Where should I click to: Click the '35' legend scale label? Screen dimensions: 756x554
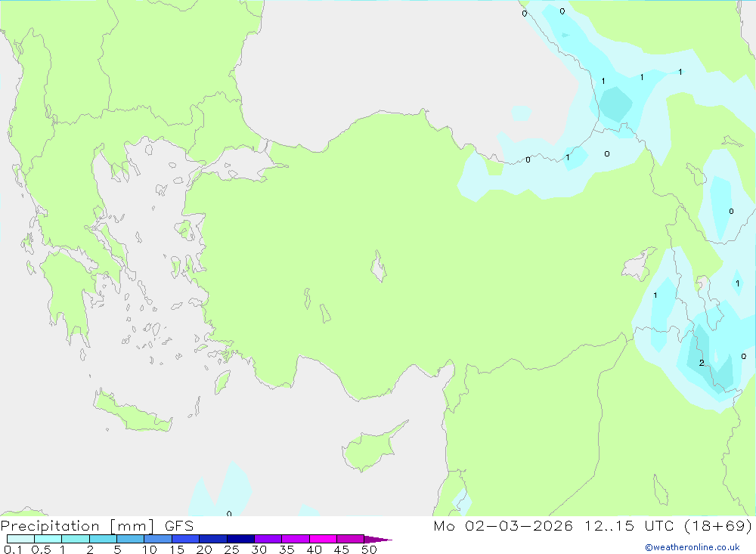coord(287,549)
